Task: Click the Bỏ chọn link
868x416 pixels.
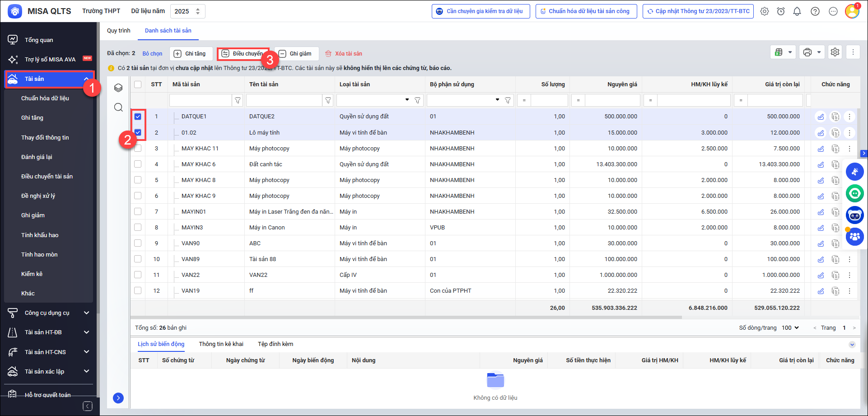Action: click(152, 54)
